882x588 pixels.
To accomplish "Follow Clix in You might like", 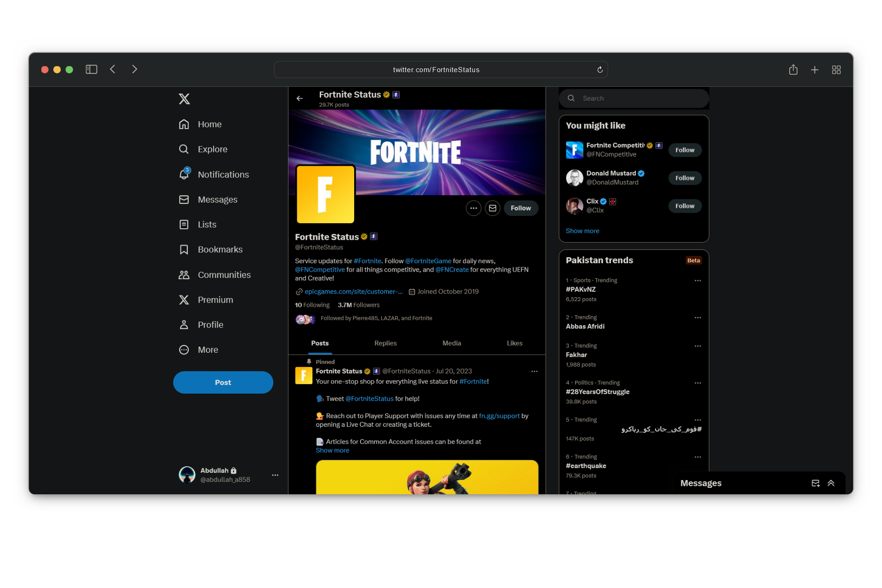I will pyautogui.click(x=684, y=206).
